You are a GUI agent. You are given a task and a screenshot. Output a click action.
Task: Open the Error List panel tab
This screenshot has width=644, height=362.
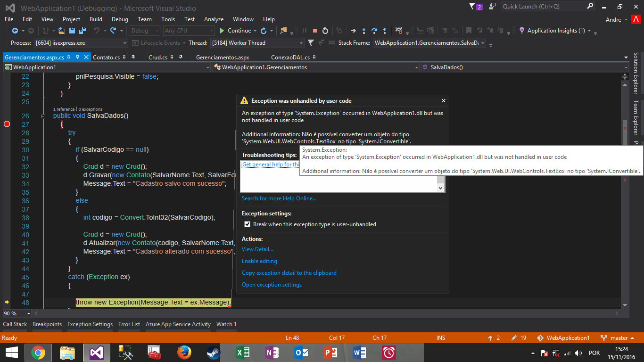coord(129,324)
